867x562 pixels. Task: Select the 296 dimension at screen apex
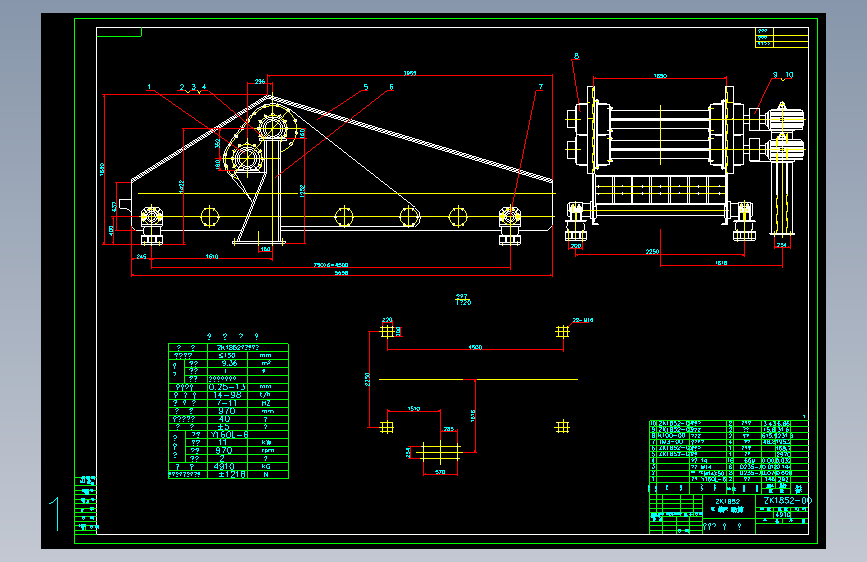pyautogui.click(x=259, y=81)
